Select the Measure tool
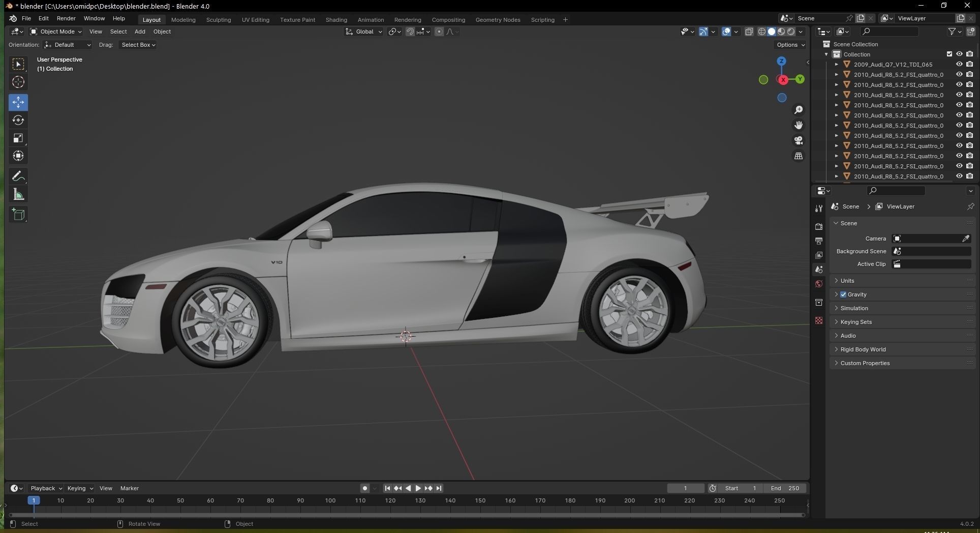 coord(18,194)
